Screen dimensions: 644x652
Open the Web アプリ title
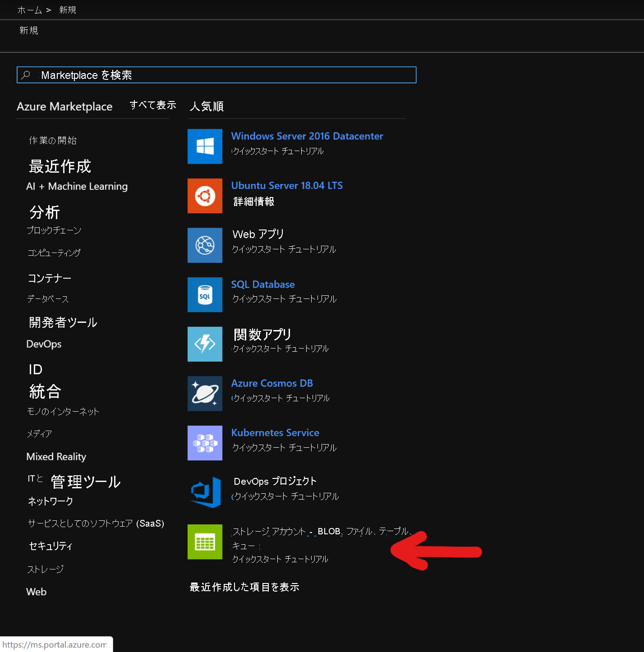point(258,234)
